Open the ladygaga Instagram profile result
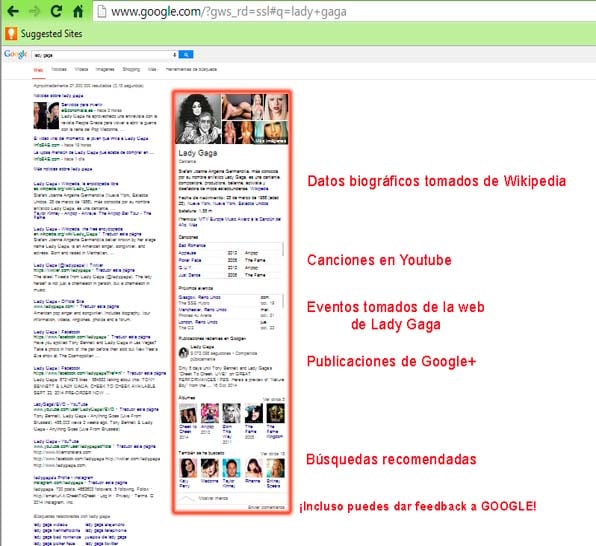Viewport: 596px width, 546px height. pyautogui.click(x=63, y=478)
